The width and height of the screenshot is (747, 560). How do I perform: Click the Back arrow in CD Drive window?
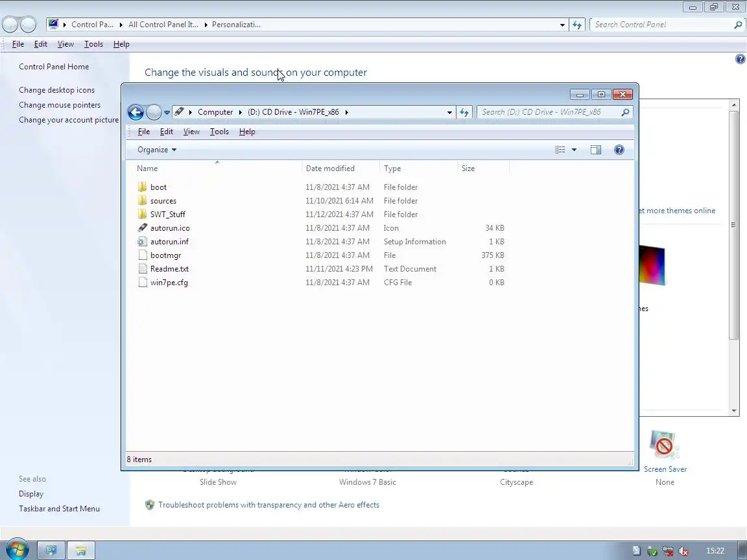(x=136, y=112)
